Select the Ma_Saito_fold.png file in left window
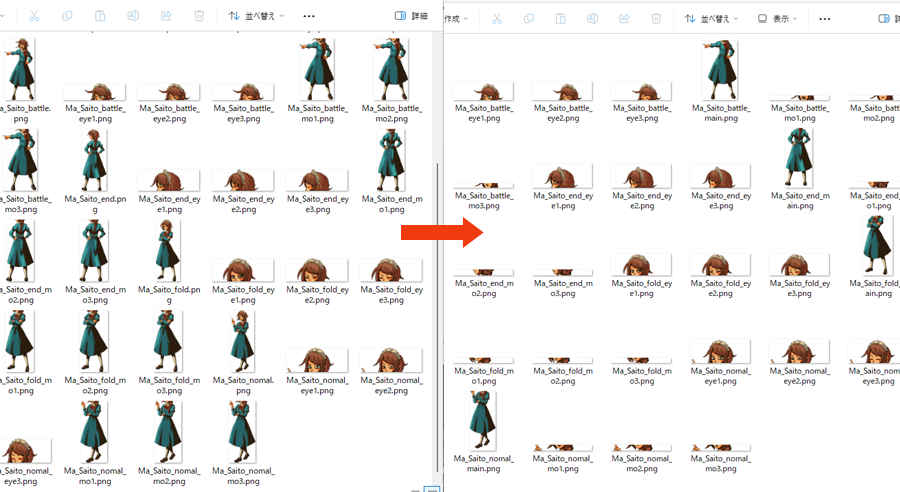 tap(165, 260)
